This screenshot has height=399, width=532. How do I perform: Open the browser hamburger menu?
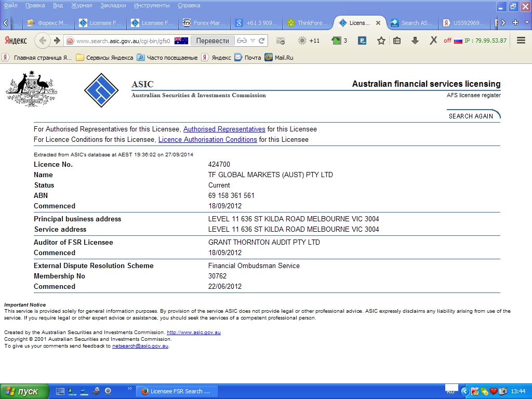[x=521, y=41]
